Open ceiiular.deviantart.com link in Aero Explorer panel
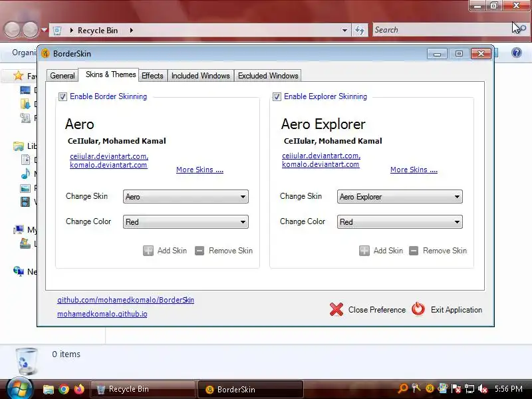 (x=321, y=156)
